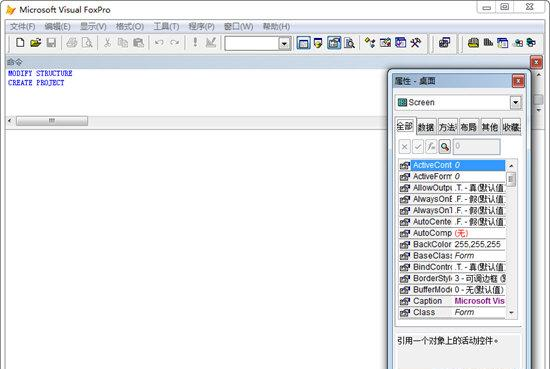Click the function expression fx button
550x369 pixels.
pyautogui.click(x=431, y=147)
